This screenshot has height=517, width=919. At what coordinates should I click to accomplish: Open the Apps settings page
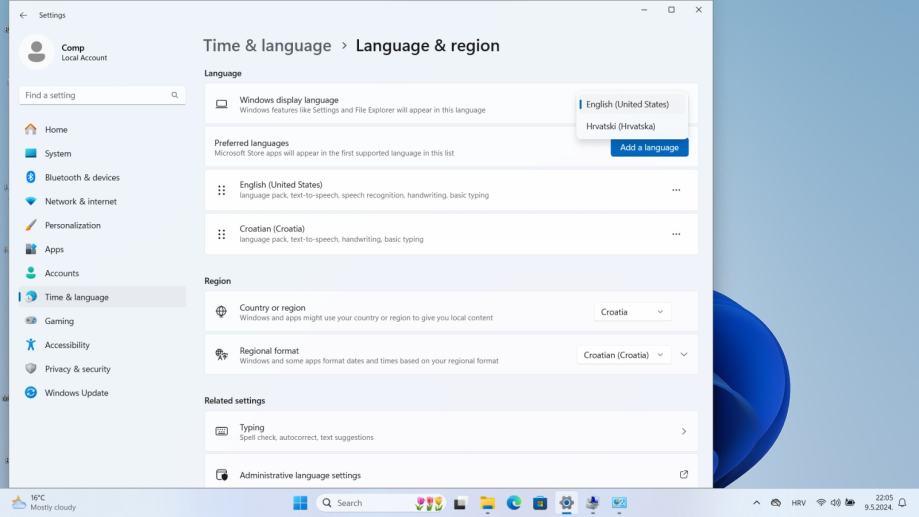click(x=103, y=250)
